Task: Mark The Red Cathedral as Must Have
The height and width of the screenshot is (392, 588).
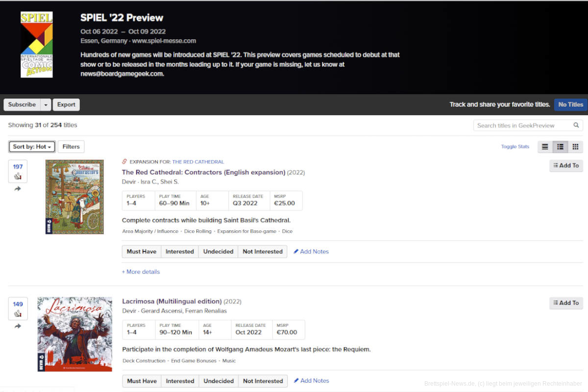Action: [141, 251]
